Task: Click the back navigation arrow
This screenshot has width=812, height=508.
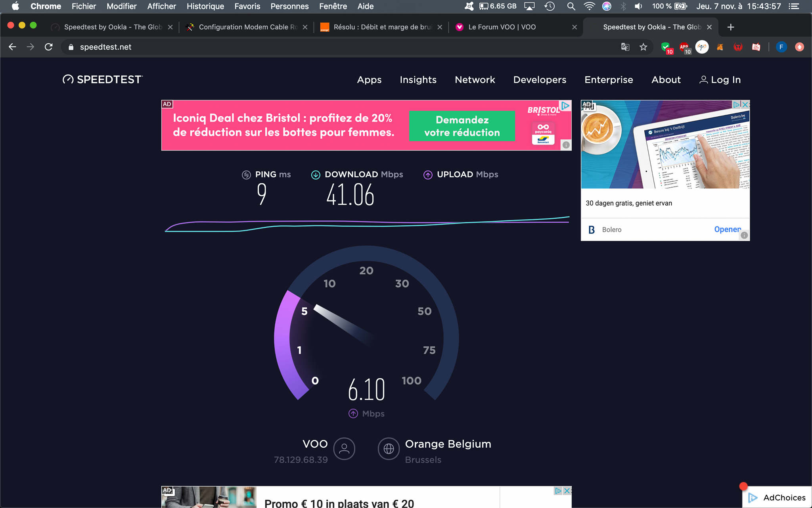Action: coord(12,47)
